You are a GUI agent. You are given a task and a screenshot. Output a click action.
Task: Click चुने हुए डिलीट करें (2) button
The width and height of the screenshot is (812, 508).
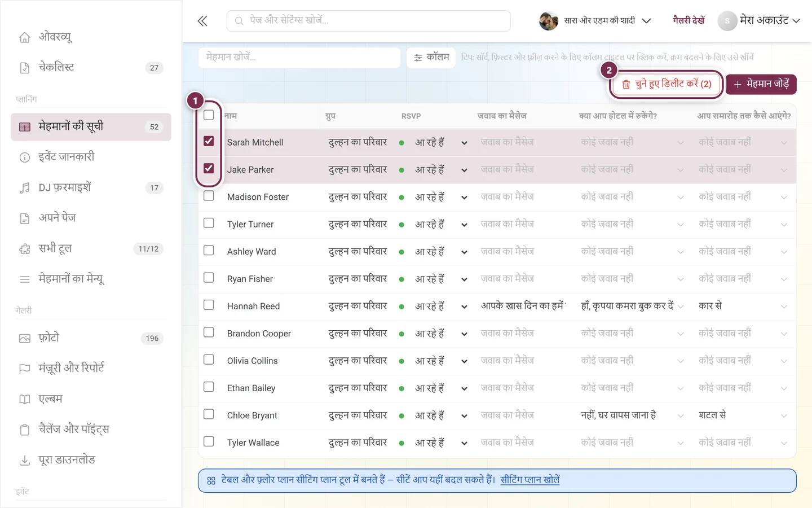point(667,84)
